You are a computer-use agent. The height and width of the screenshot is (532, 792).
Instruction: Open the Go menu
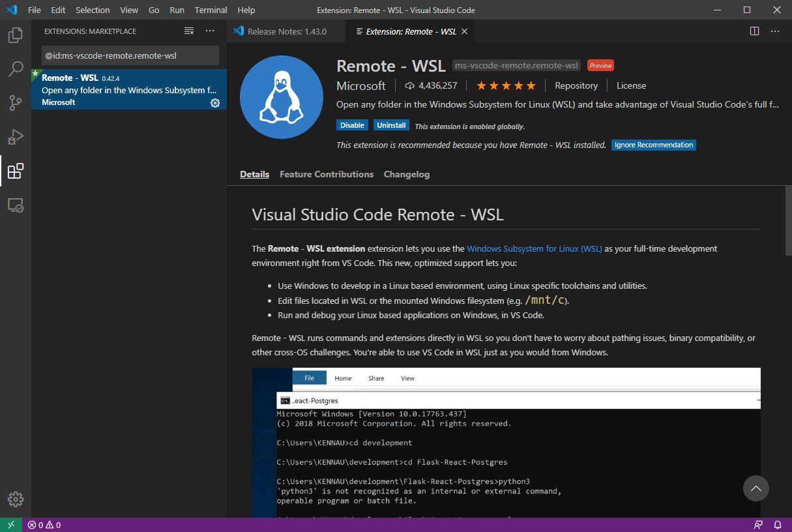pyautogui.click(x=154, y=10)
